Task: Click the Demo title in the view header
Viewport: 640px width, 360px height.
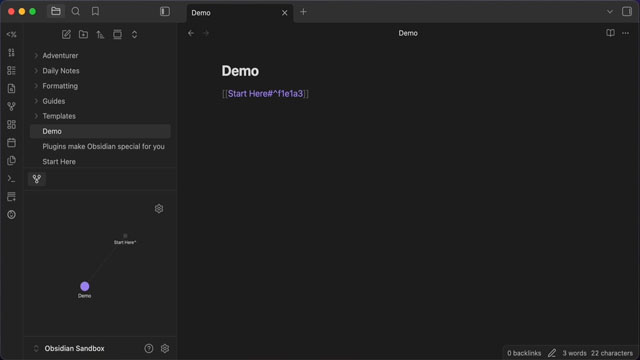Action: pos(408,33)
